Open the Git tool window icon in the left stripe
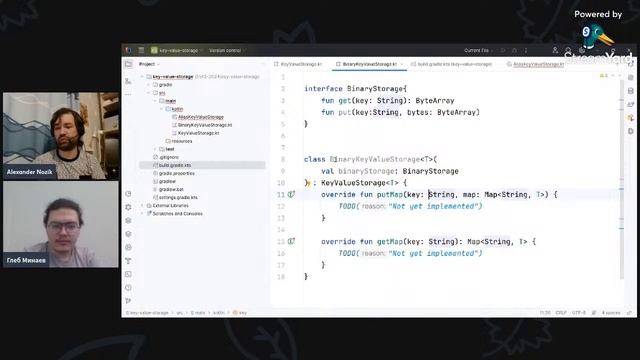 (x=129, y=301)
